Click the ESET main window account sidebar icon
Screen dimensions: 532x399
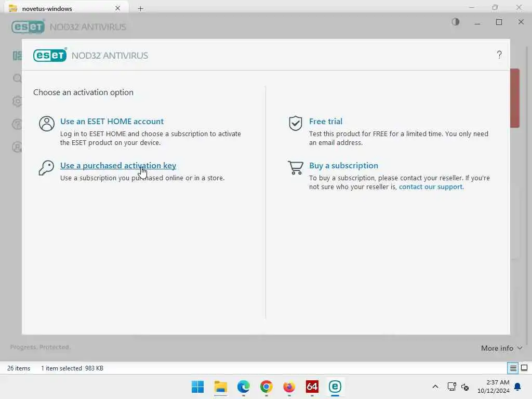point(17,147)
